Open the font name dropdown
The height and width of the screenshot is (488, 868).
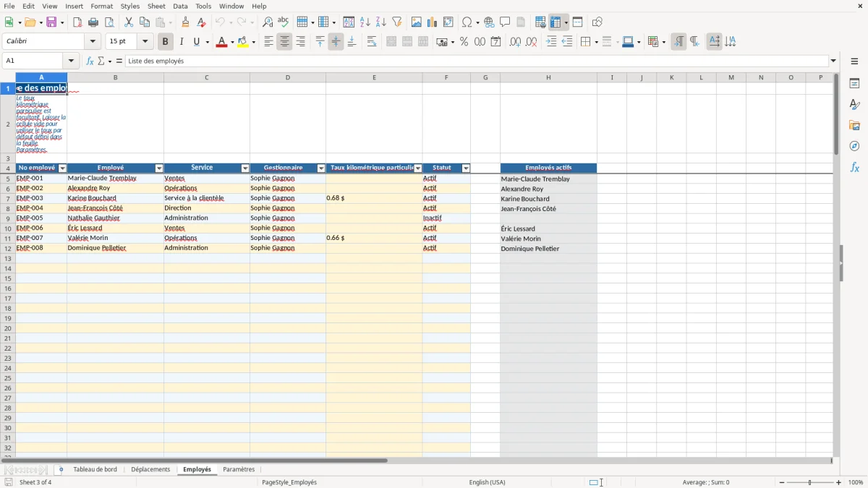[x=93, y=42]
